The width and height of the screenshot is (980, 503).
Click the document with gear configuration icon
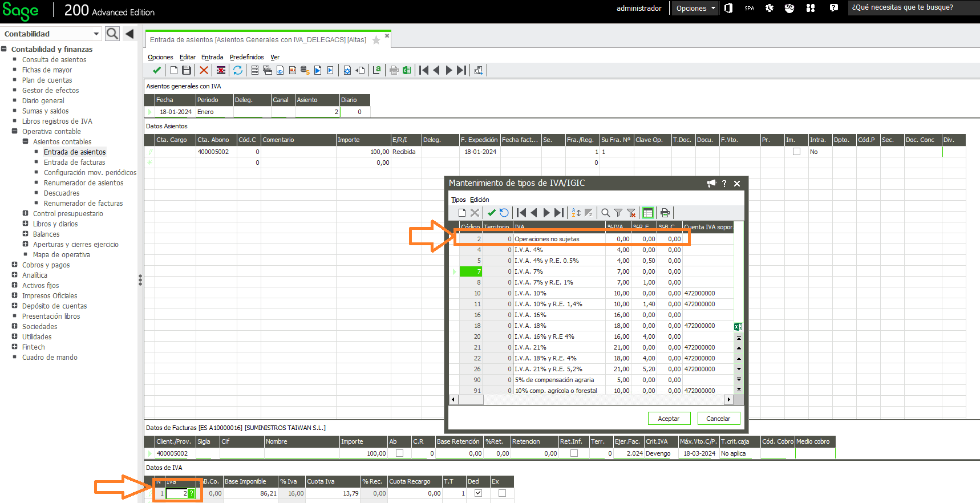(x=347, y=70)
